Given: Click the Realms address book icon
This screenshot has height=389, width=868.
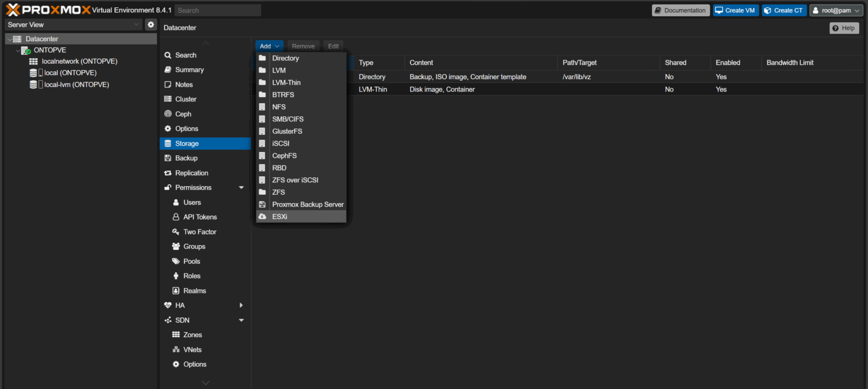Looking at the screenshot, I should point(176,291).
